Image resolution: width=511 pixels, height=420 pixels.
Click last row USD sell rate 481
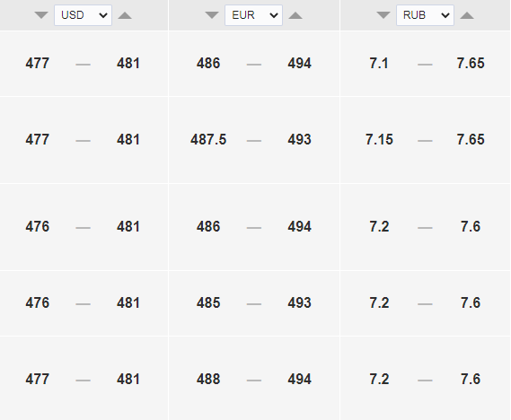128,379
